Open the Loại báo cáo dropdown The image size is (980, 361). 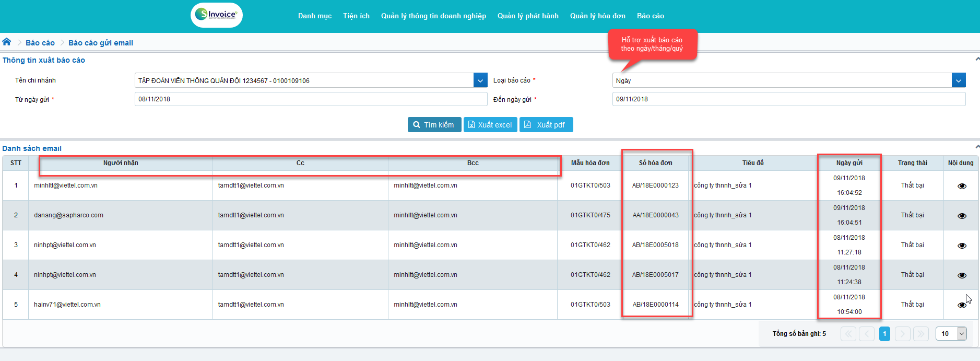958,80
